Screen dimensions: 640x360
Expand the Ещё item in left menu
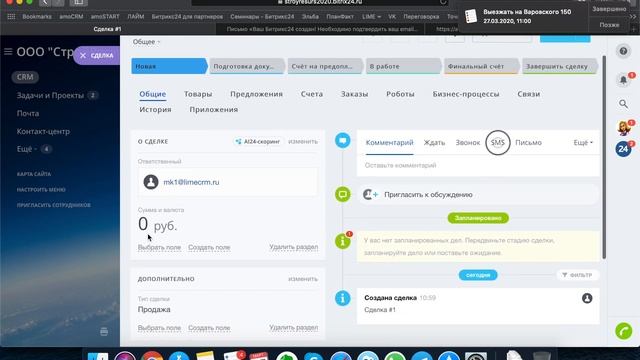click(27, 149)
